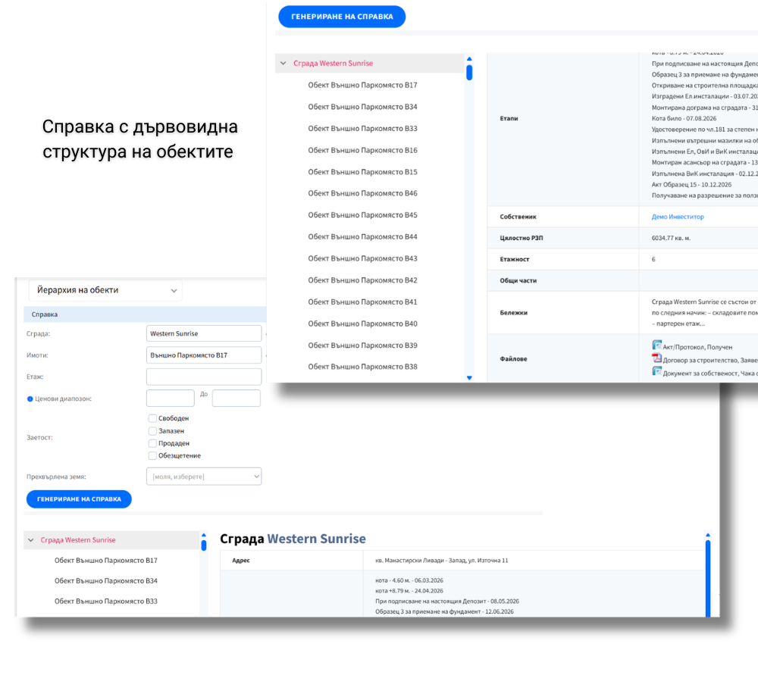758x700 pixels.
Task: Enable the Обезщетение checkbox
Action: click(x=152, y=455)
